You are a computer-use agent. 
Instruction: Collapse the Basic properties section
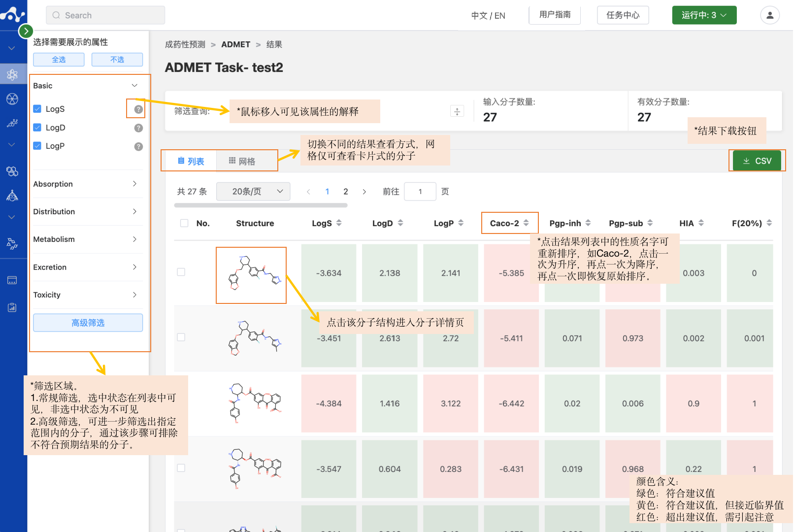[x=134, y=85]
